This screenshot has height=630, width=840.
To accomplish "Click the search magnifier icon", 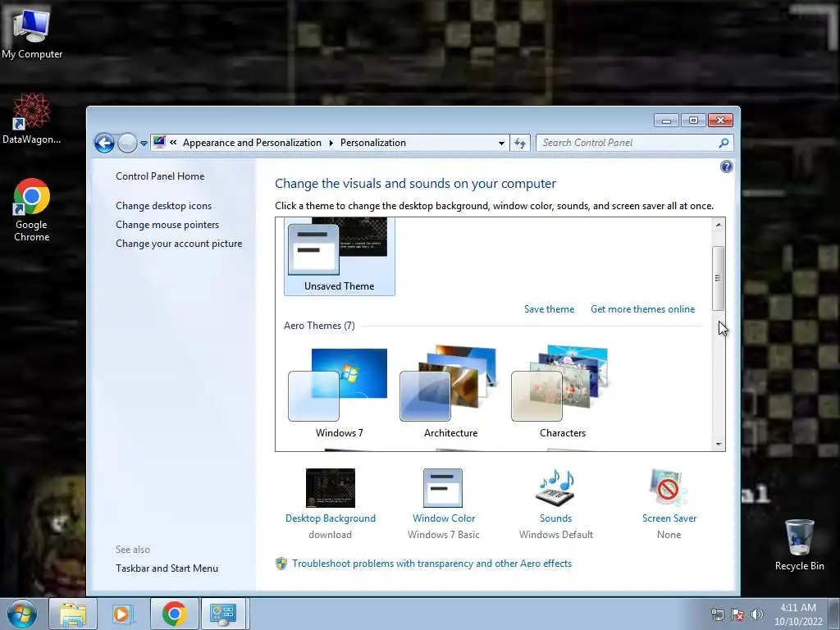I will 724,143.
